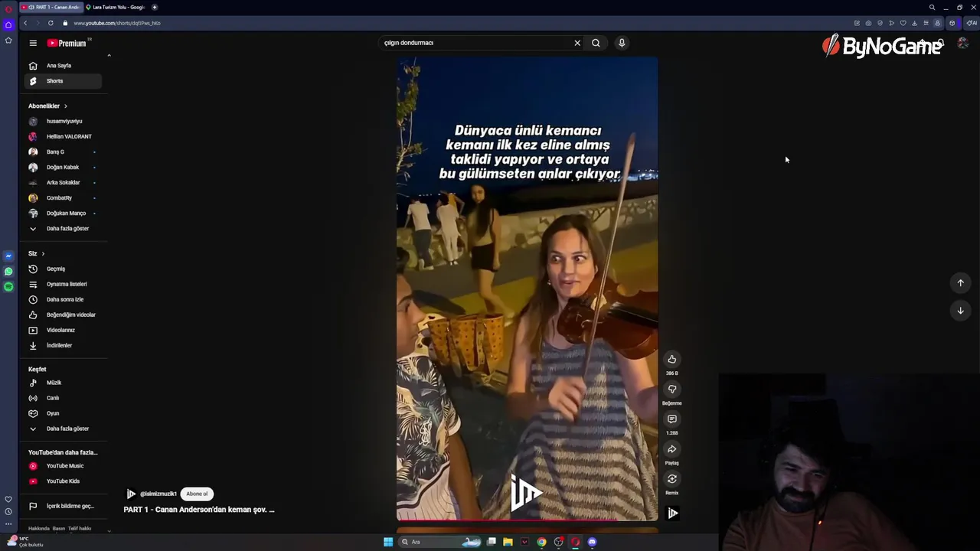Clear the search query with the X

pos(577,43)
